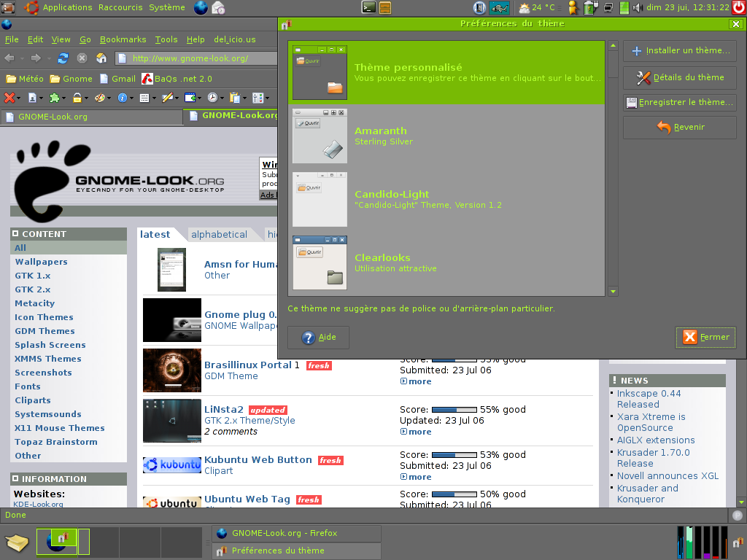This screenshot has width=747, height=560.
Task: Click the paint palette Images icon
Action: point(99,98)
